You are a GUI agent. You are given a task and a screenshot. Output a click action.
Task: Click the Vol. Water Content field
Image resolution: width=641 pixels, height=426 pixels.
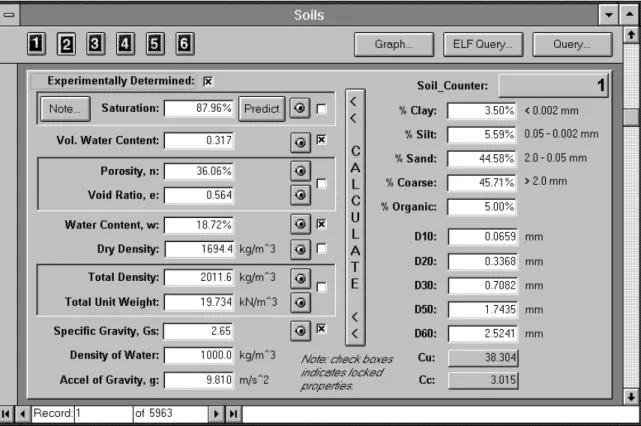[199, 141]
